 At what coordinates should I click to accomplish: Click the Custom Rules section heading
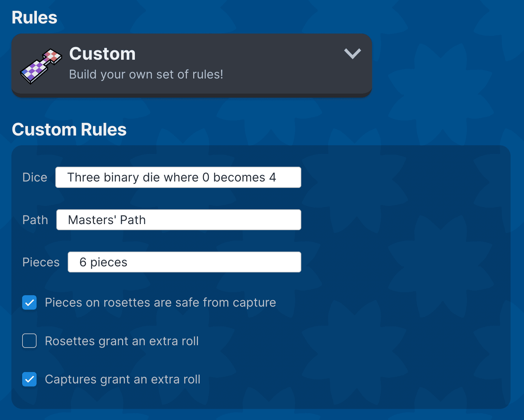[69, 129]
